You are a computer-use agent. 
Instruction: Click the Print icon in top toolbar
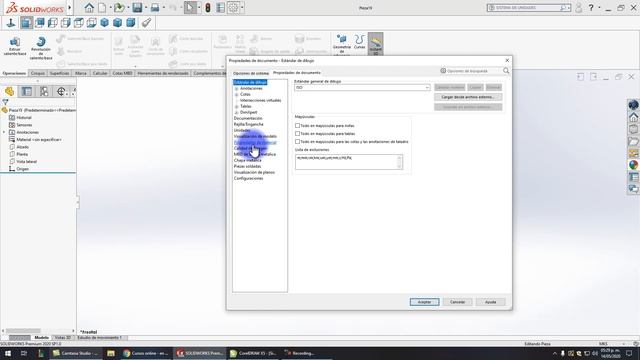[155, 7]
